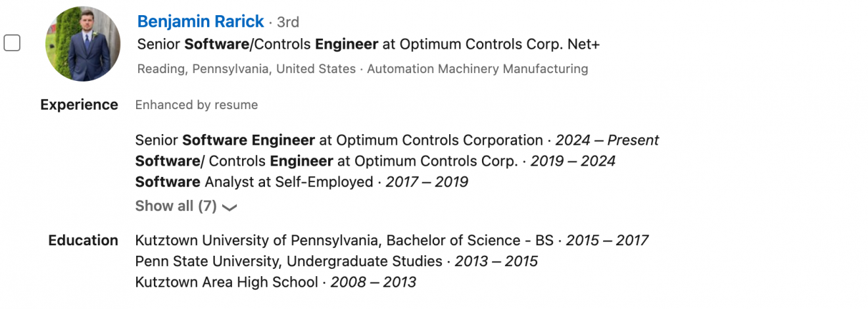Select the Software/Controls Engineer 2019–2024 entry
The height and width of the screenshot is (309, 868).
click(327, 161)
